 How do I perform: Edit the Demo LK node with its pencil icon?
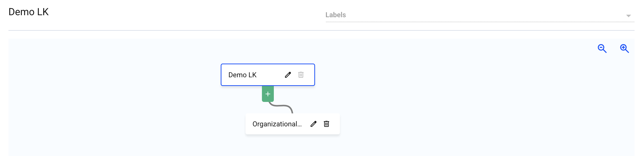(x=288, y=75)
